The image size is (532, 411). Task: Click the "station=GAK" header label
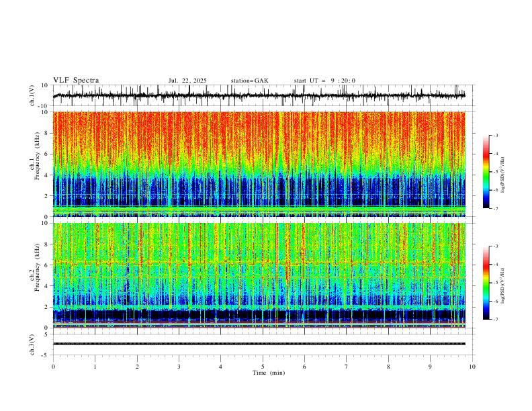pyautogui.click(x=250, y=81)
